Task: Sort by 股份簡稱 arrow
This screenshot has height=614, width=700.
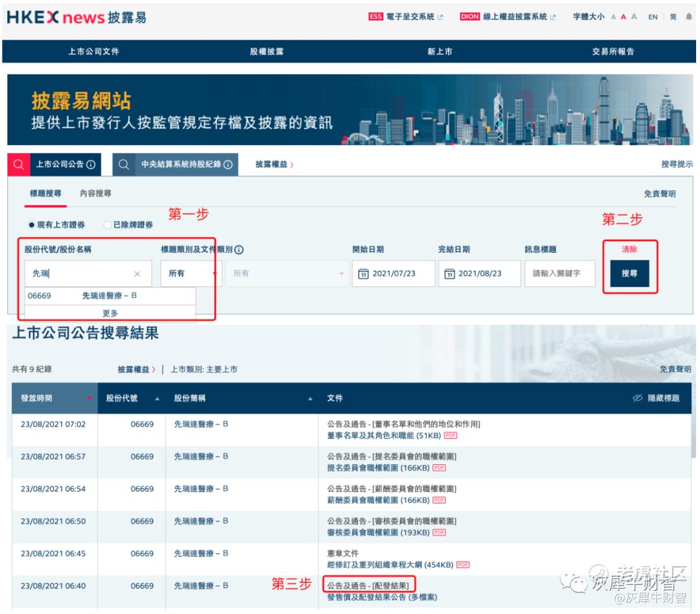Action: (310, 398)
